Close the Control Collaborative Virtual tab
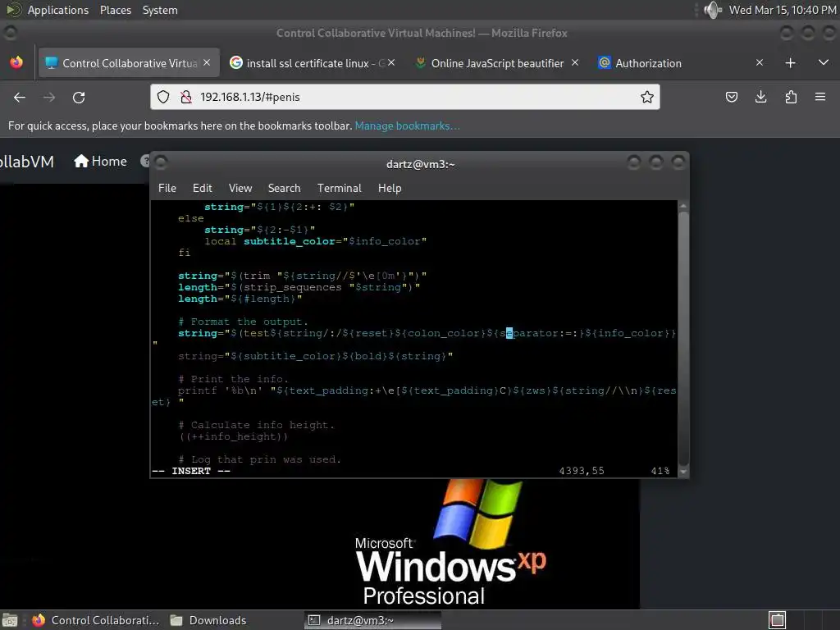The height and width of the screenshot is (630, 840). [207, 62]
